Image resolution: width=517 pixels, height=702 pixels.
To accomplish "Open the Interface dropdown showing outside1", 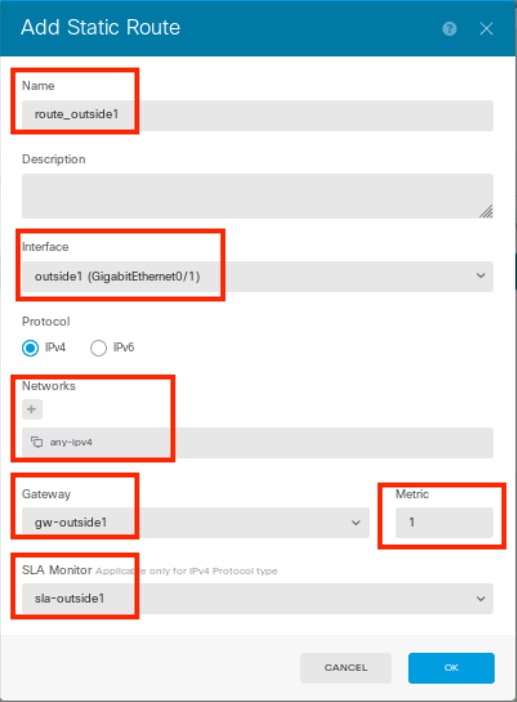I will tap(257, 277).
